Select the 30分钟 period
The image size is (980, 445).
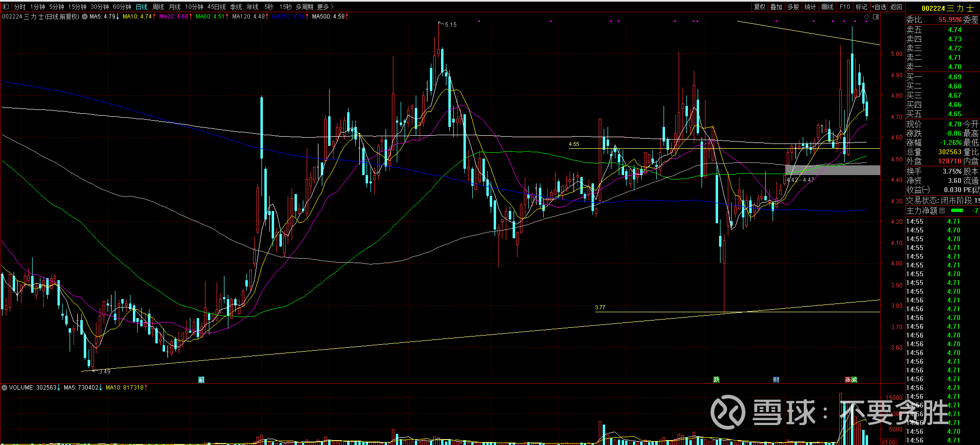click(x=100, y=7)
